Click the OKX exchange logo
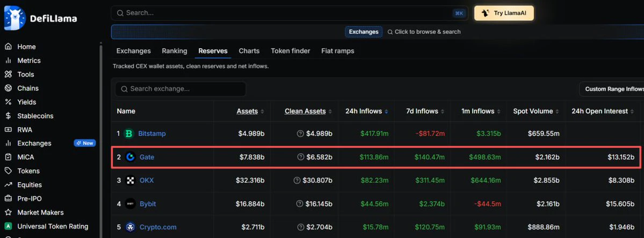Viewport: 644px width, 238px height. click(x=130, y=180)
